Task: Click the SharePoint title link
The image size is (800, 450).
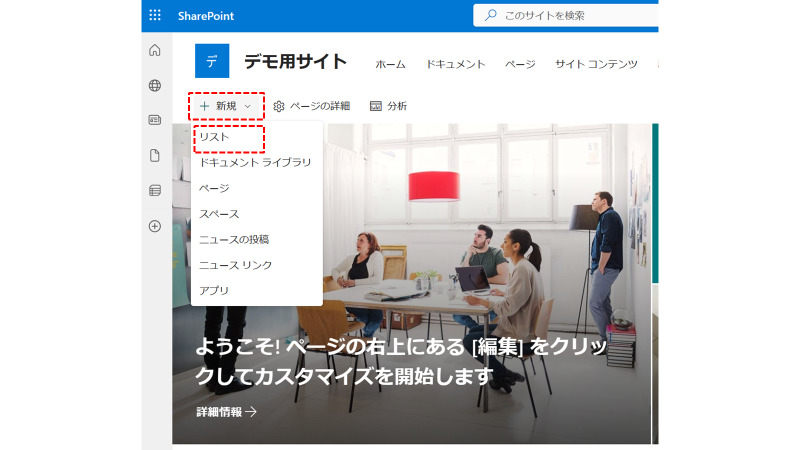Action: [206, 16]
